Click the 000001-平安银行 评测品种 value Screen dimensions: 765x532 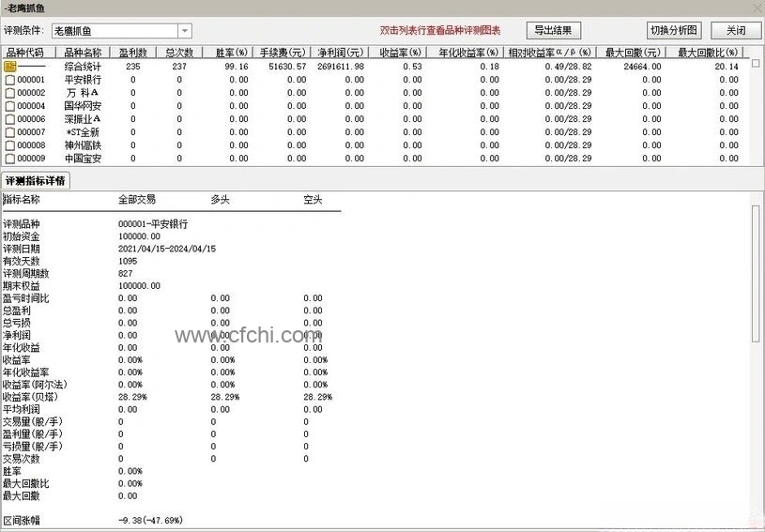coord(153,224)
